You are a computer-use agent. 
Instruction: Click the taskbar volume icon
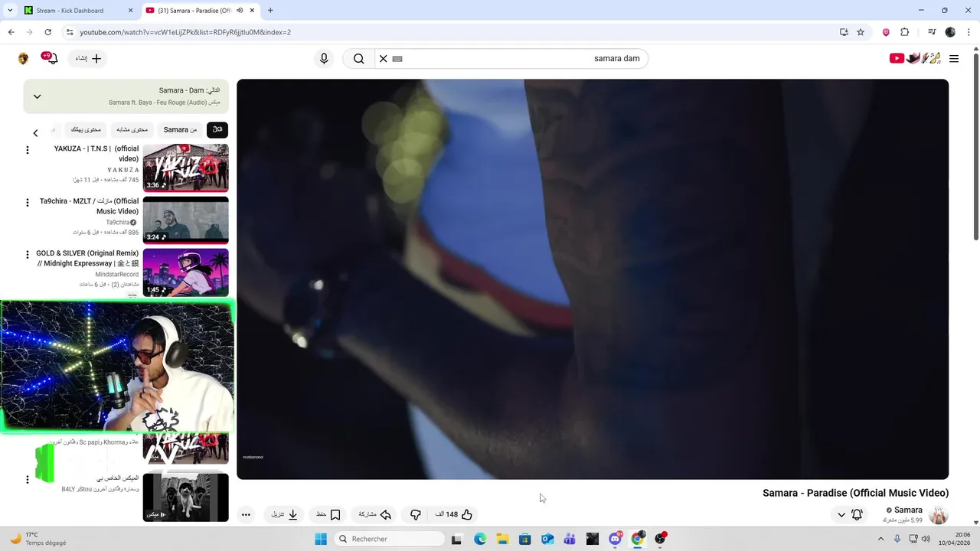(x=926, y=539)
